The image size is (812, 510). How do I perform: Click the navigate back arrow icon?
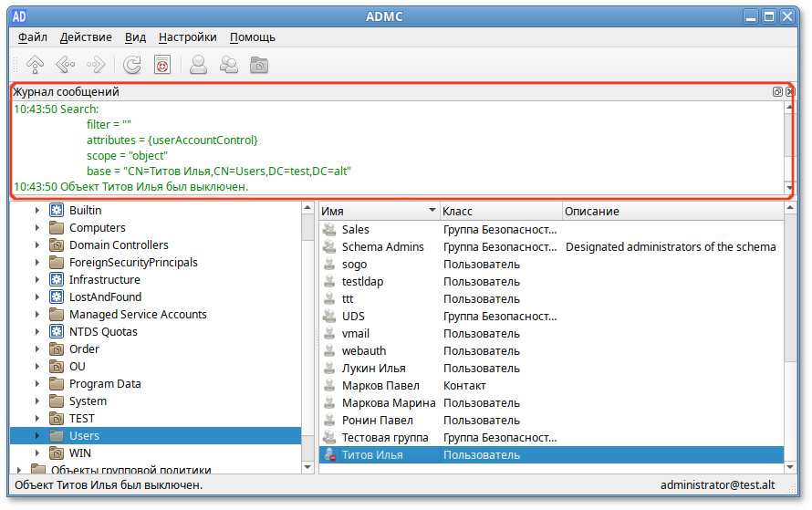pos(65,65)
